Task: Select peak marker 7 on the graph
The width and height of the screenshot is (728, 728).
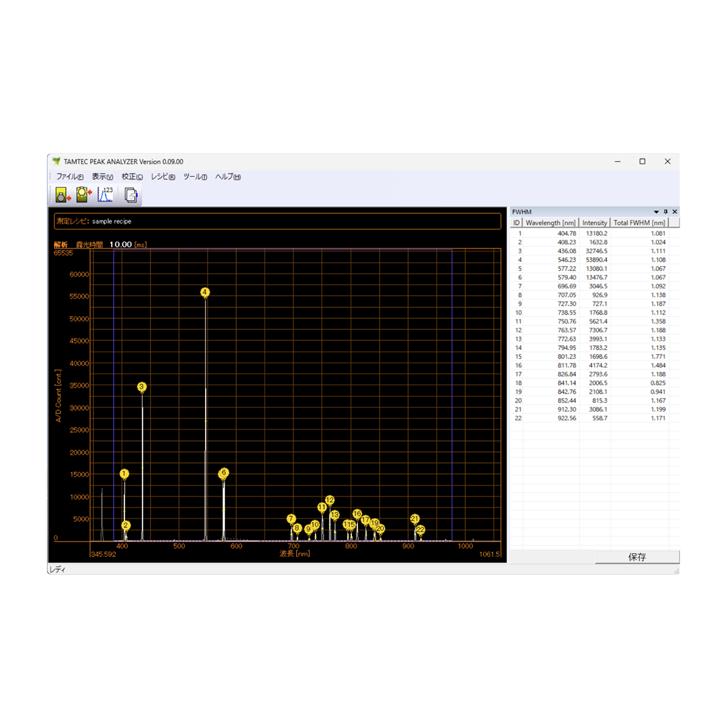Action: pos(291,519)
